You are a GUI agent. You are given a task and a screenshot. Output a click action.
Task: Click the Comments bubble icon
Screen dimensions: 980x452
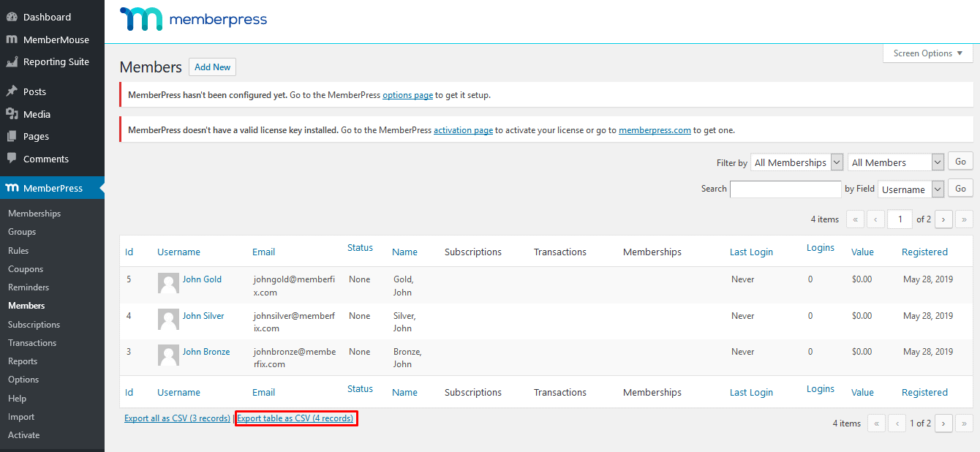click(12, 159)
